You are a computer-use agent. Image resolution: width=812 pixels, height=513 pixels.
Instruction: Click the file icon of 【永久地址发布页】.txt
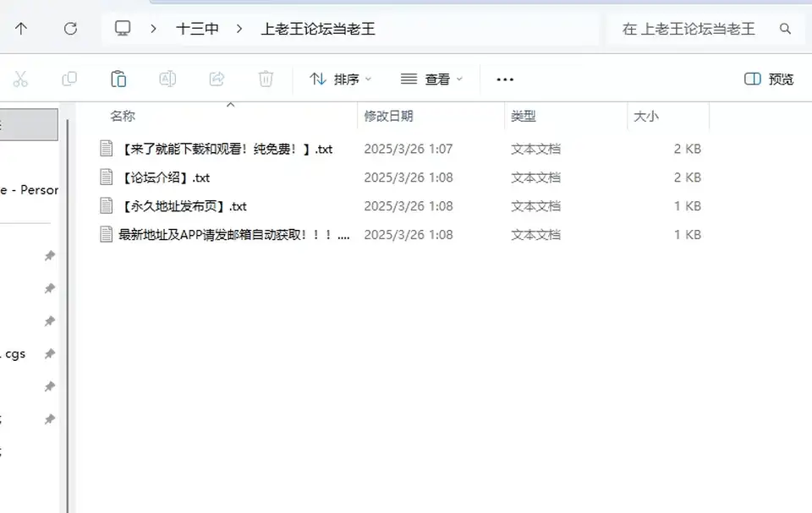107,206
